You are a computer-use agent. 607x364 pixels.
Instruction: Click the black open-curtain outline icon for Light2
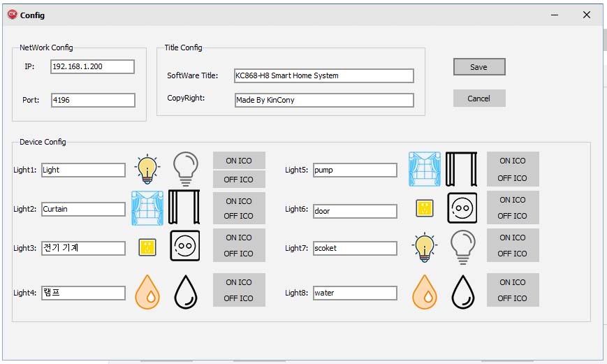pyautogui.click(x=184, y=208)
